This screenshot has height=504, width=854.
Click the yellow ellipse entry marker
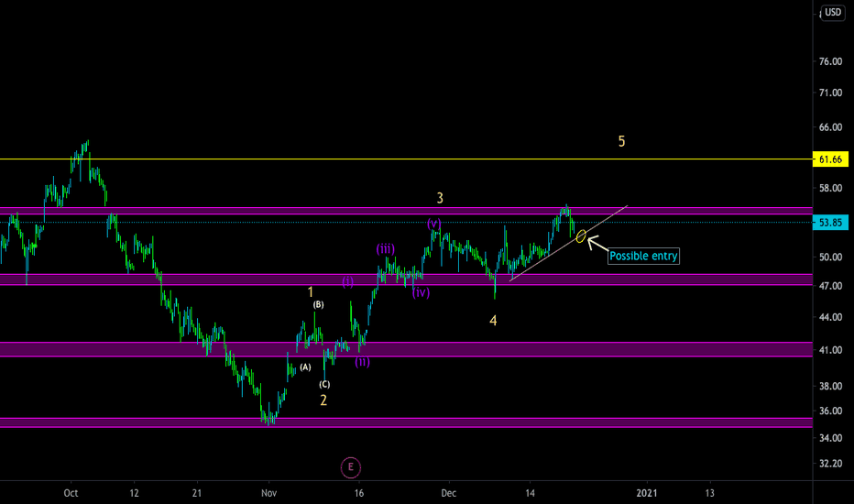point(581,236)
